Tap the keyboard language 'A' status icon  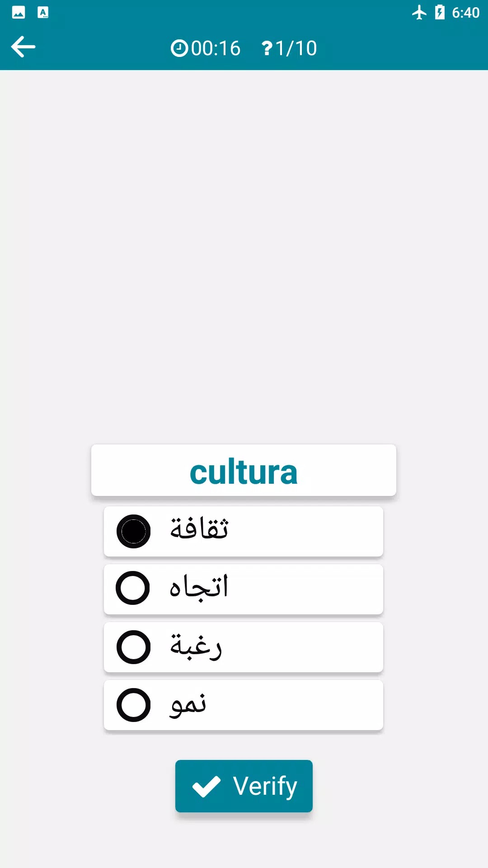pos(43,12)
